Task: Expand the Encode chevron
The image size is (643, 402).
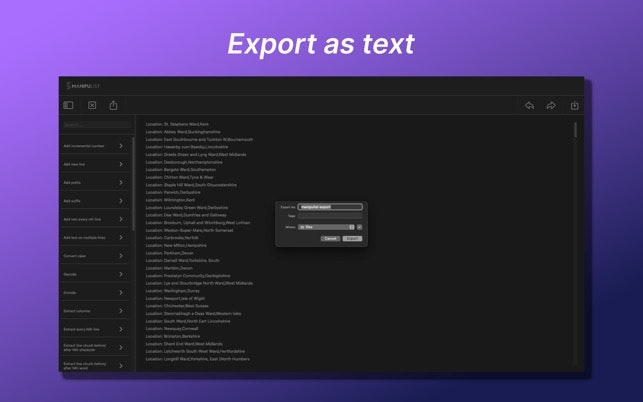Action: click(x=121, y=292)
